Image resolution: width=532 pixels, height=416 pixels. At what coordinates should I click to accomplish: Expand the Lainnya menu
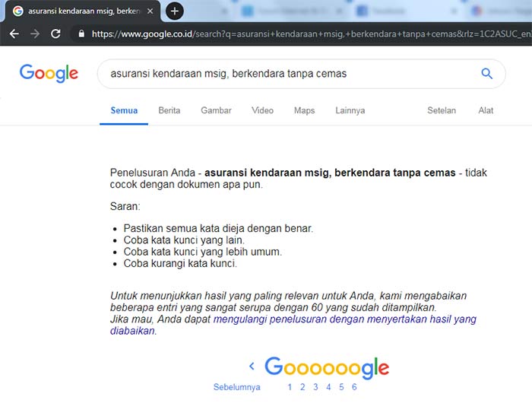pos(350,111)
